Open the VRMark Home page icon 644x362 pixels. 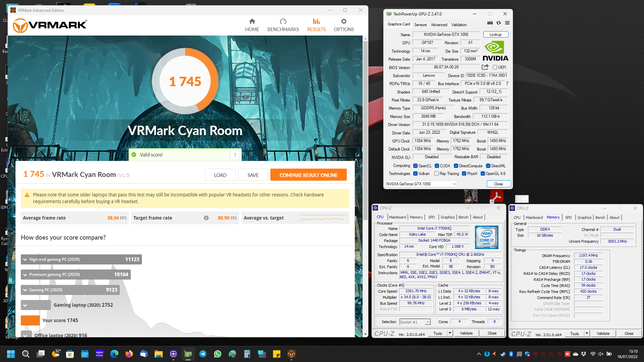[252, 21]
